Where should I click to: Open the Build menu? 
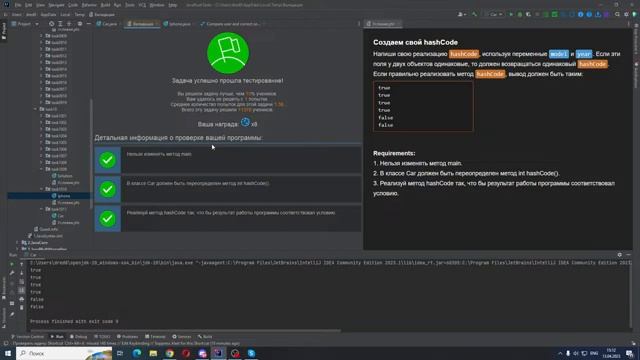click(x=105, y=5)
